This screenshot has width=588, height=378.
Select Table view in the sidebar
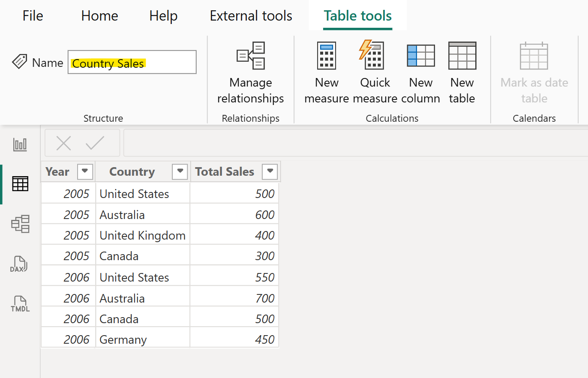pyautogui.click(x=19, y=184)
